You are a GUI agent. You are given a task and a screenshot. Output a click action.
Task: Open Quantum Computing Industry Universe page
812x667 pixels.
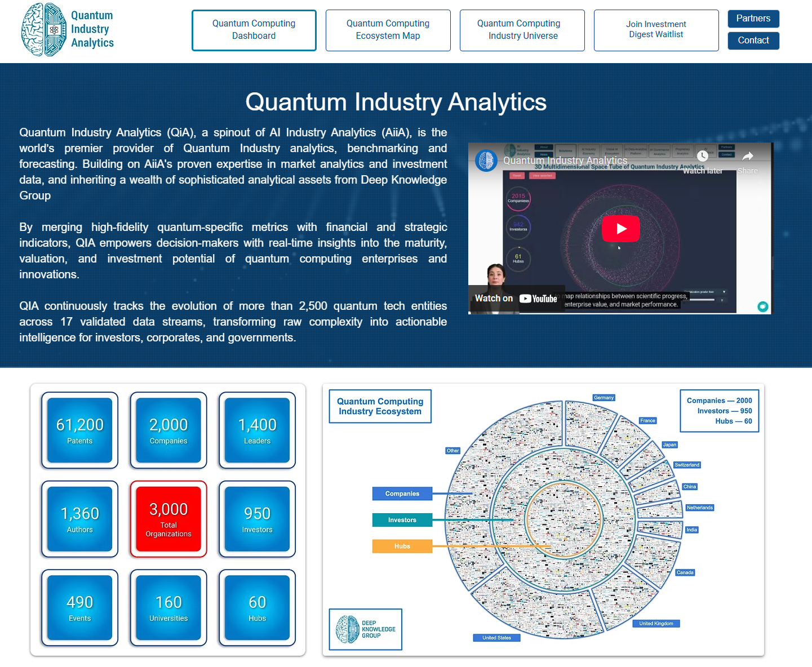pos(522,30)
